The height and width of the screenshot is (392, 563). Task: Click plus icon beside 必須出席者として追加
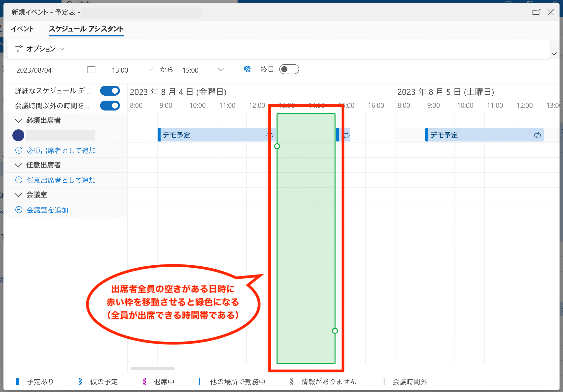19,150
